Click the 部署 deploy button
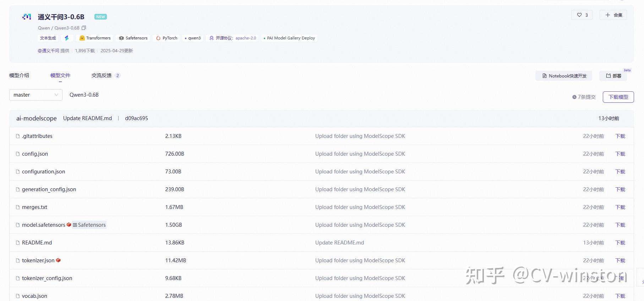 [x=613, y=76]
